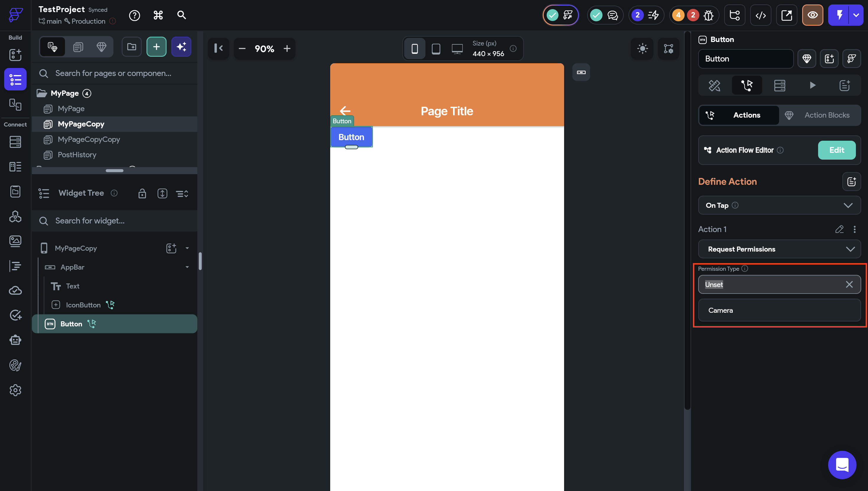
Task: Open the debug bug icon panel
Action: coord(708,15)
